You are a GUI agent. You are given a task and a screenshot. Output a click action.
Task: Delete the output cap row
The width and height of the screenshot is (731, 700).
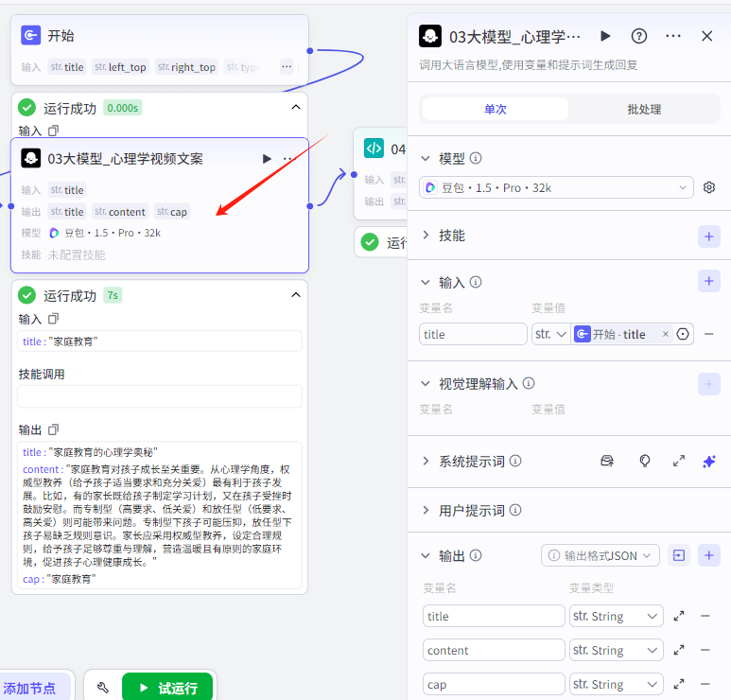coord(705,684)
